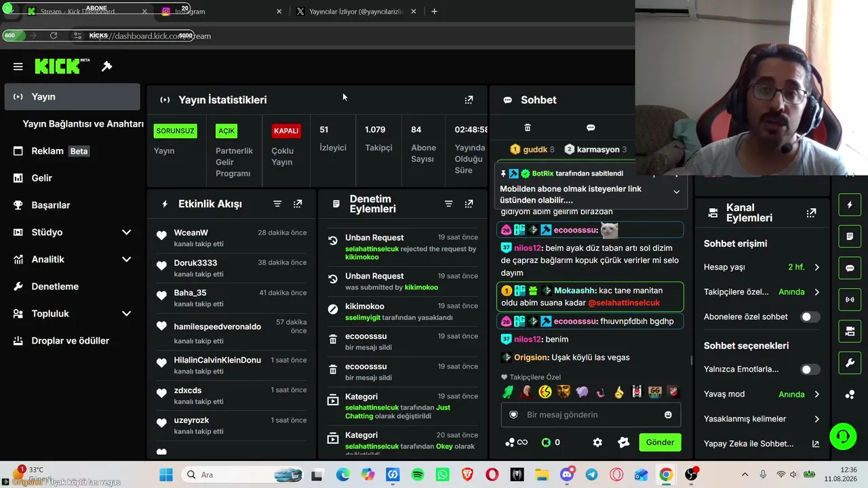Click the lightning bolt icon in the right sidebar

[850, 204]
